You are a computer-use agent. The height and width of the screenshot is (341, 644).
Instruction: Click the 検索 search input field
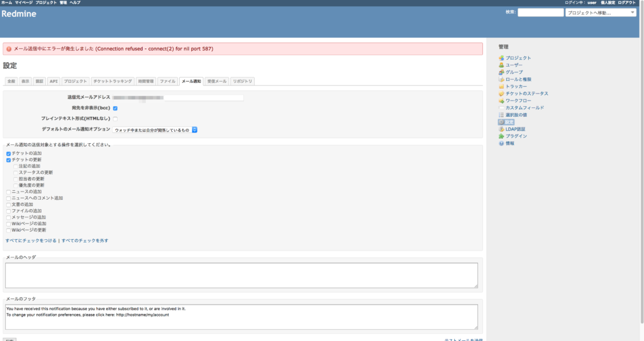tap(540, 13)
